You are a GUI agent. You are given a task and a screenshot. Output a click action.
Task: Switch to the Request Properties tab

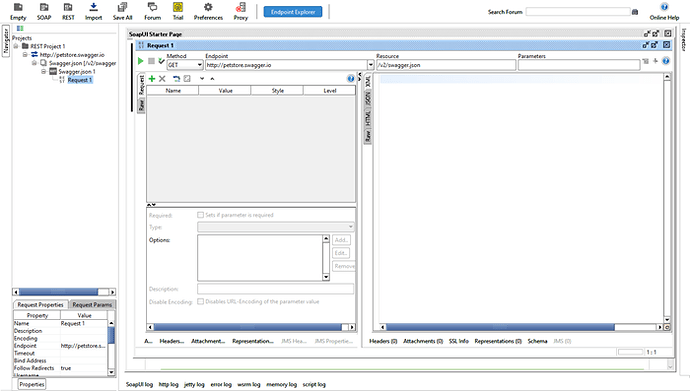[40, 304]
